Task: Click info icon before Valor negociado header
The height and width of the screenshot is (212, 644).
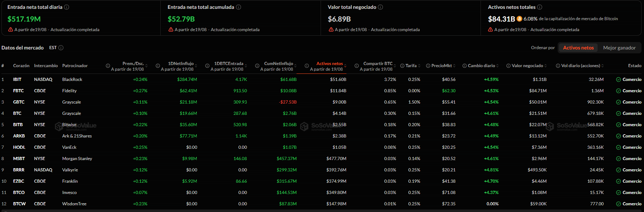Action: [508, 66]
